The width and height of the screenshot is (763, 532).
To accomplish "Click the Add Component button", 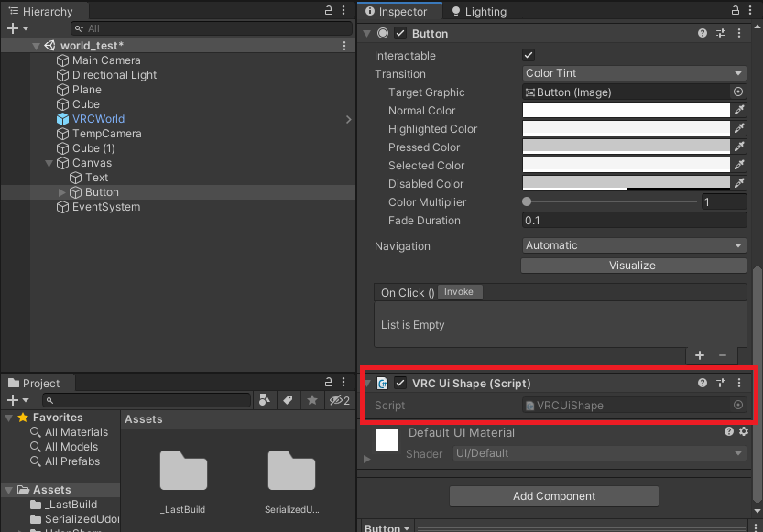I will coord(554,496).
